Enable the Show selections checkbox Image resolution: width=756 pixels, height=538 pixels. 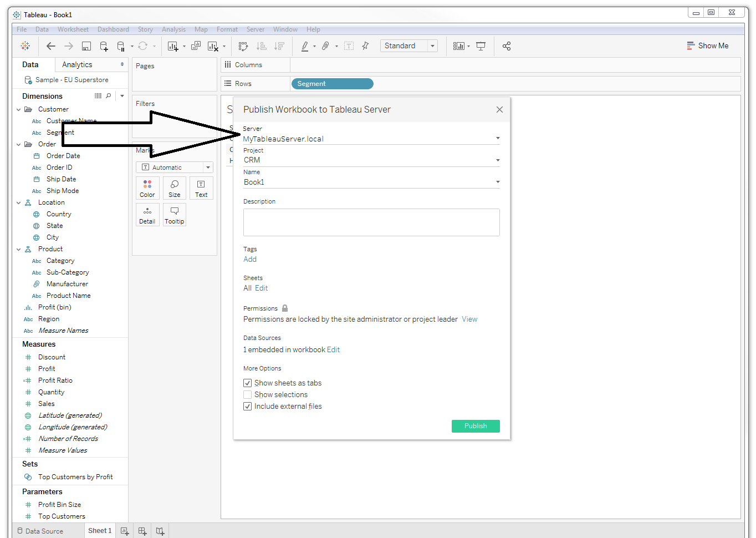pos(248,394)
